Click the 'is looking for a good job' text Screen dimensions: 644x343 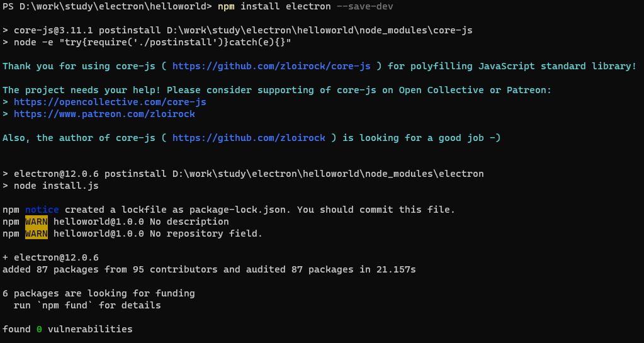(421, 138)
